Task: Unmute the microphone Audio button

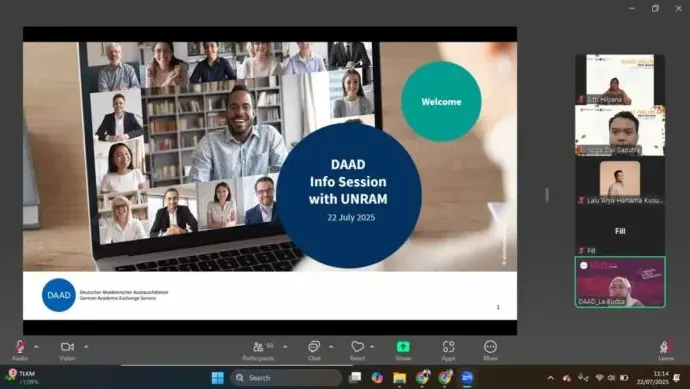Action: 20,350
